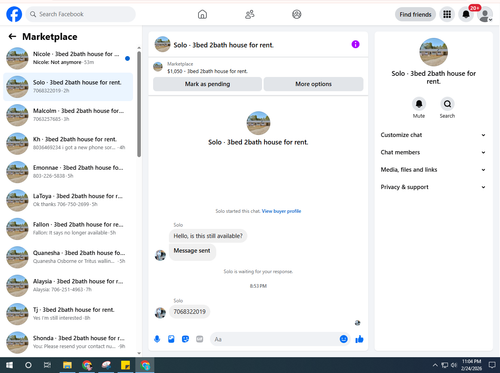Screen dimensions: 500x373
Task: Open the menu grid icon
Action: click(447, 14)
